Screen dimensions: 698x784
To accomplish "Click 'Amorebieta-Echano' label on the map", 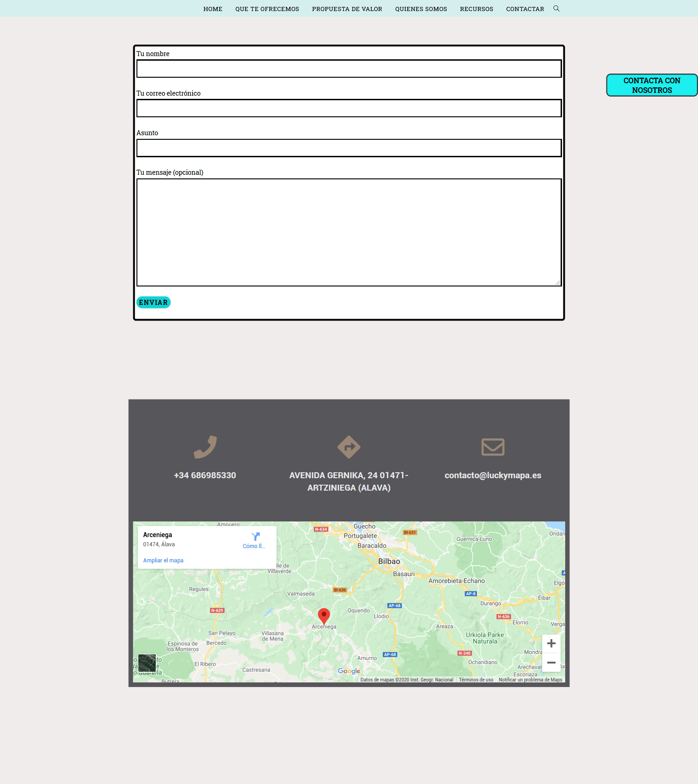I will coord(457,581).
